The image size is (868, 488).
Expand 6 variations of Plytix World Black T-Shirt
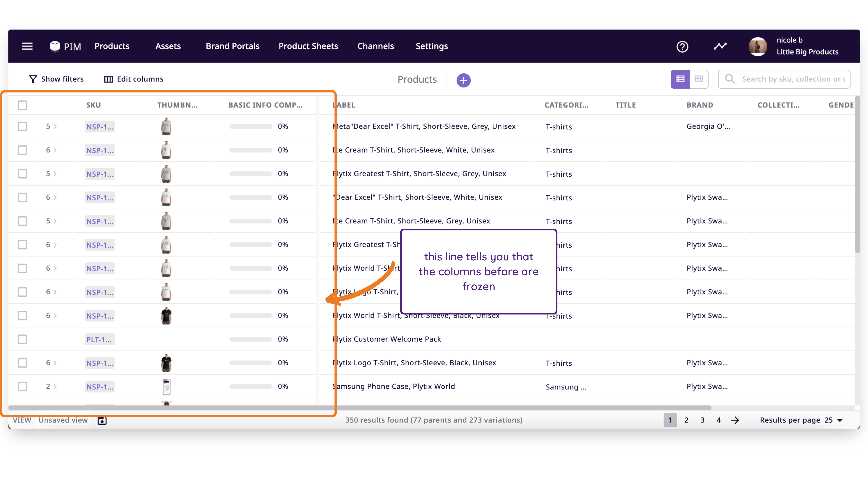point(51,315)
